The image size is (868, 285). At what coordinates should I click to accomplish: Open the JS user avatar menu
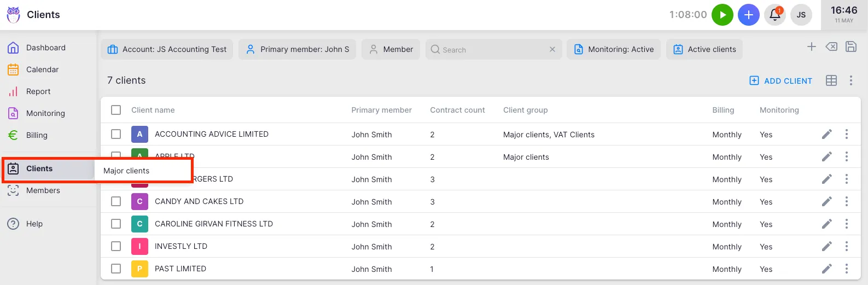click(801, 15)
